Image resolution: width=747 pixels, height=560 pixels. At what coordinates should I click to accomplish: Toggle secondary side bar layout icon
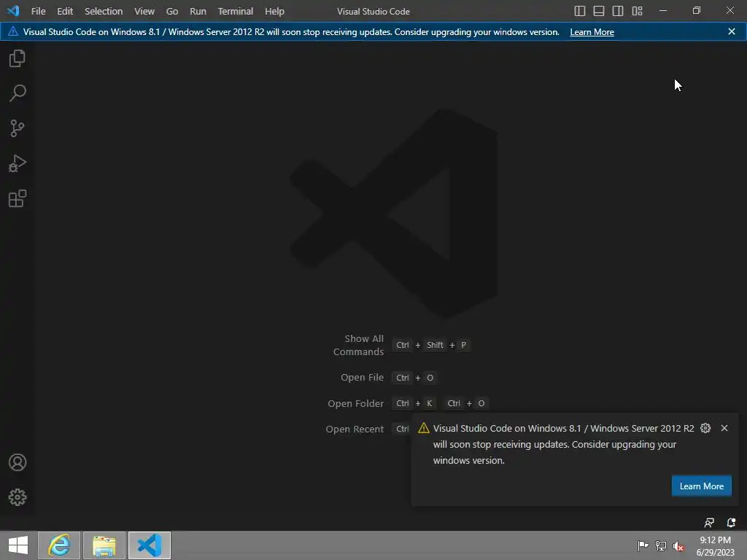click(x=618, y=11)
